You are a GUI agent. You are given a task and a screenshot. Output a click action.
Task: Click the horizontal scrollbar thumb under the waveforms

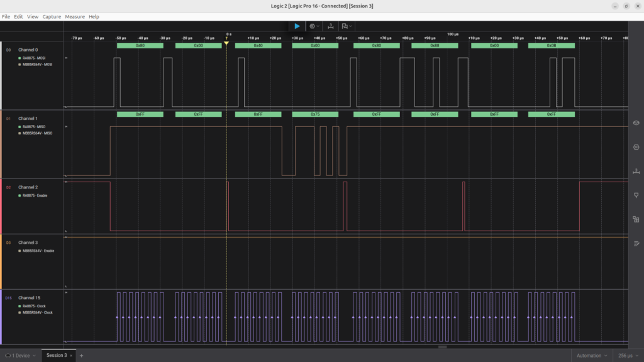[442, 347]
